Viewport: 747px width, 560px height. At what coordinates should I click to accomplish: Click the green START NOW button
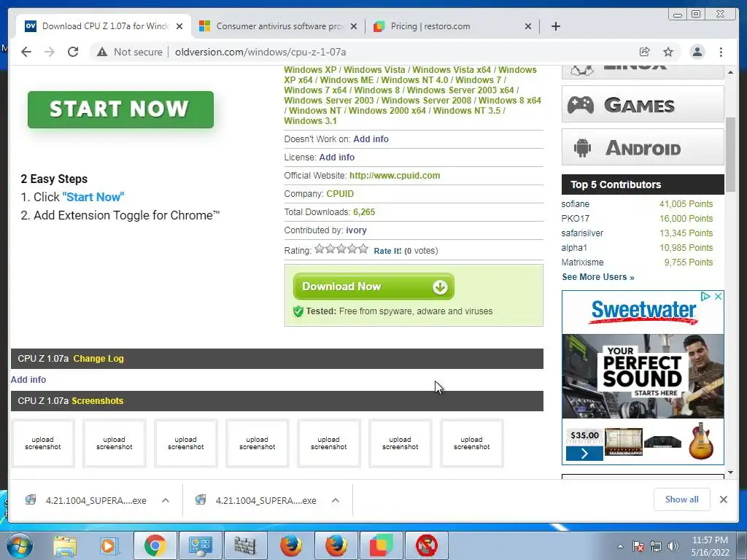pos(120,109)
